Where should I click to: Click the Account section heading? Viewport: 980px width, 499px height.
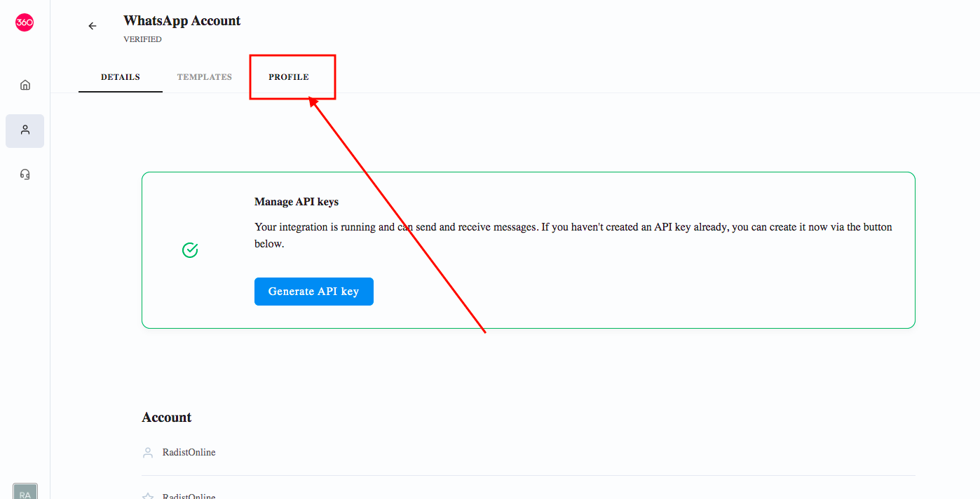click(167, 418)
